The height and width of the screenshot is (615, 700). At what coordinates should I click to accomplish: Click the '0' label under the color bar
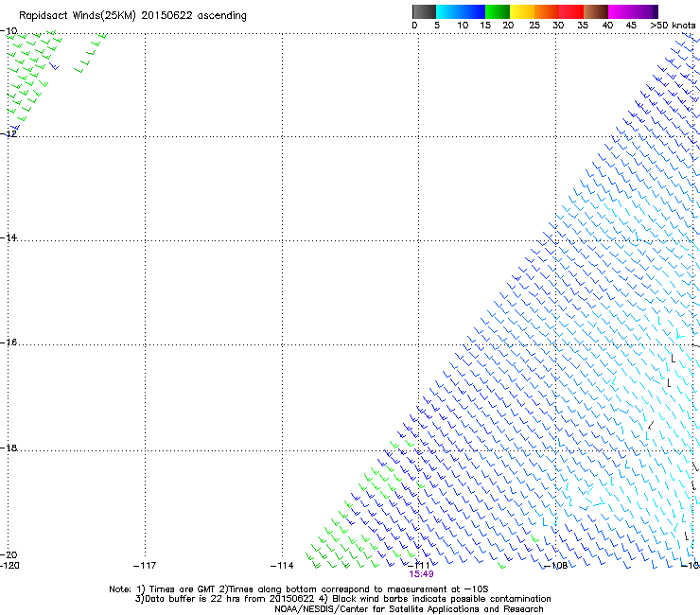click(414, 26)
